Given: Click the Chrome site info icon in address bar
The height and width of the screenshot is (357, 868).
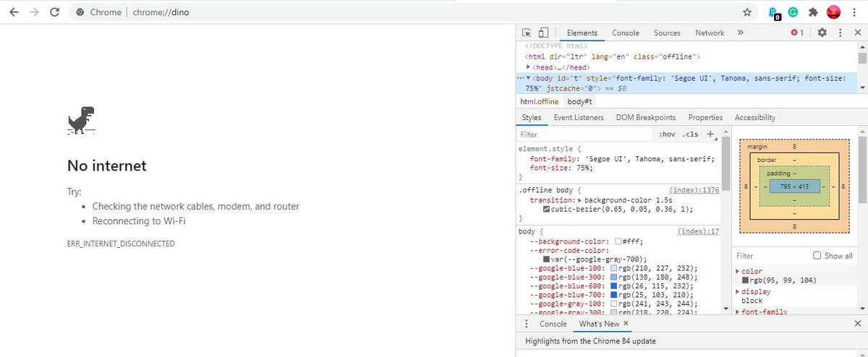Looking at the screenshot, I should pos(80,12).
